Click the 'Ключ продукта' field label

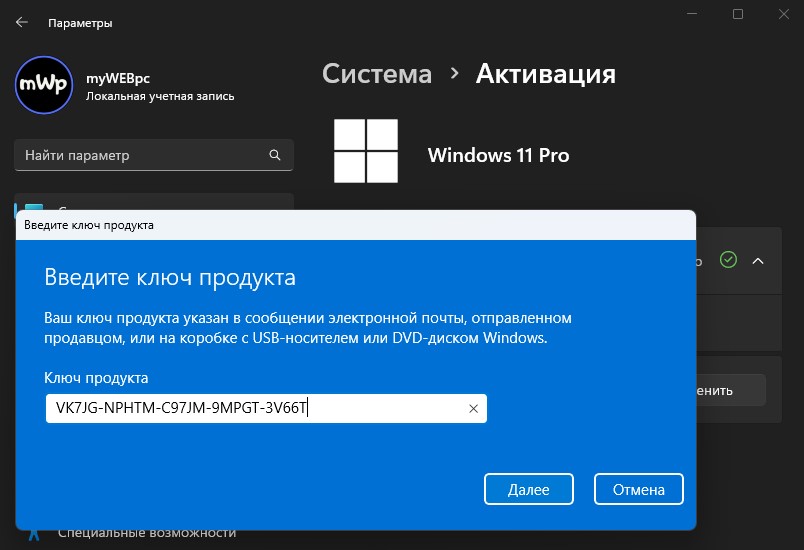tap(96, 378)
